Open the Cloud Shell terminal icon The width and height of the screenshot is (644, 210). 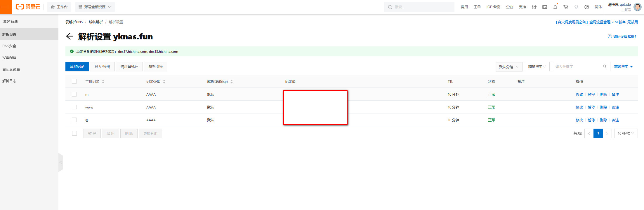[545, 7]
